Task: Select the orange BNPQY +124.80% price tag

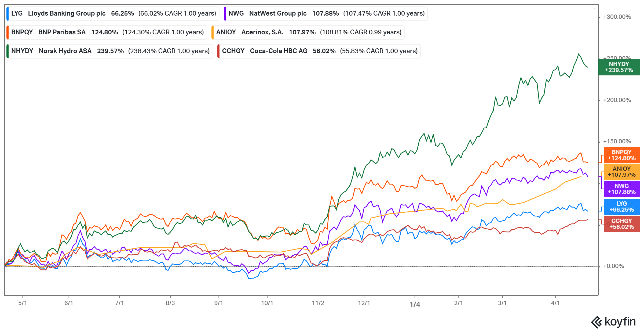Action: coord(621,155)
